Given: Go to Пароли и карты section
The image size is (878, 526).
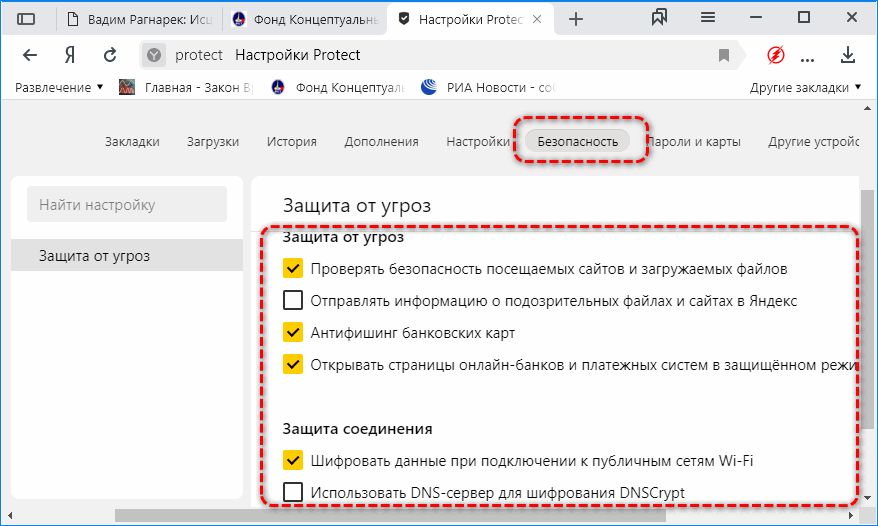Looking at the screenshot, I should click(695, 142).
